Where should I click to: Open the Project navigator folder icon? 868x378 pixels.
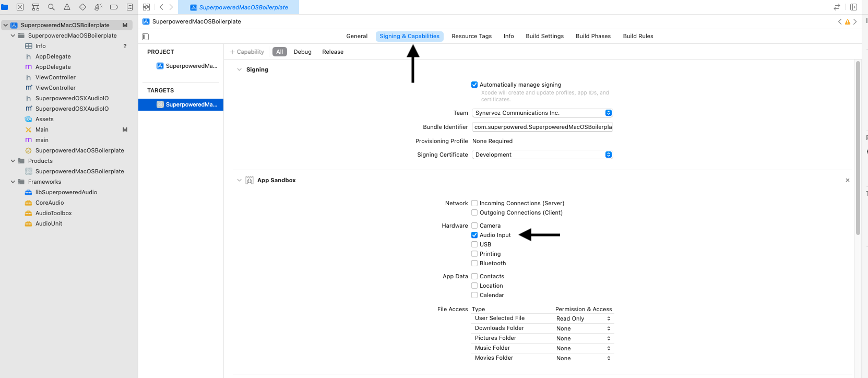point(4,7)
